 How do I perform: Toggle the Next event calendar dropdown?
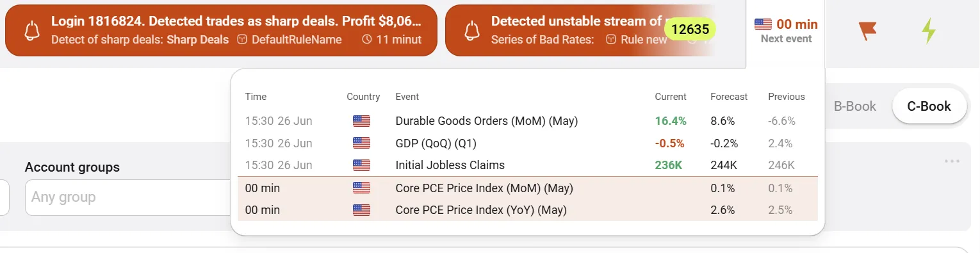coord(785,31)
